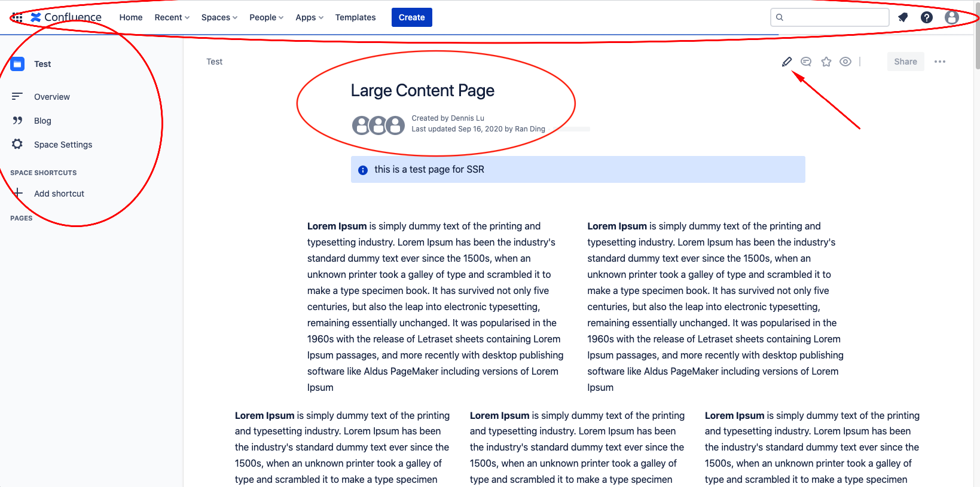Open the notifications bell icon
Screen dimensions: 980x487
903,17
